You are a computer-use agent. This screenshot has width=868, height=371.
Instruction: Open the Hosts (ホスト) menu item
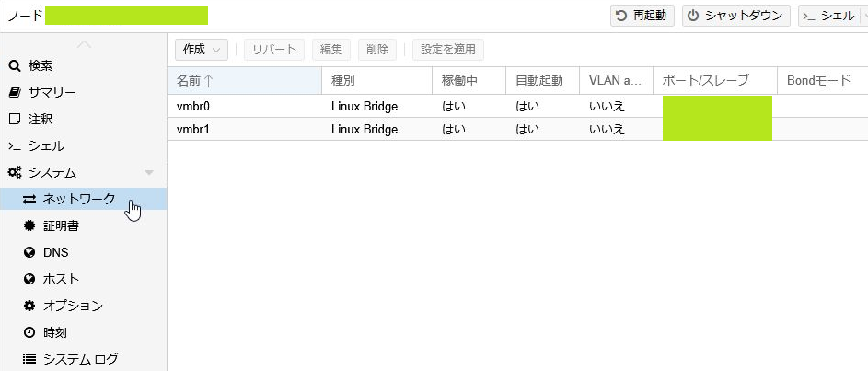coord(61,279)
